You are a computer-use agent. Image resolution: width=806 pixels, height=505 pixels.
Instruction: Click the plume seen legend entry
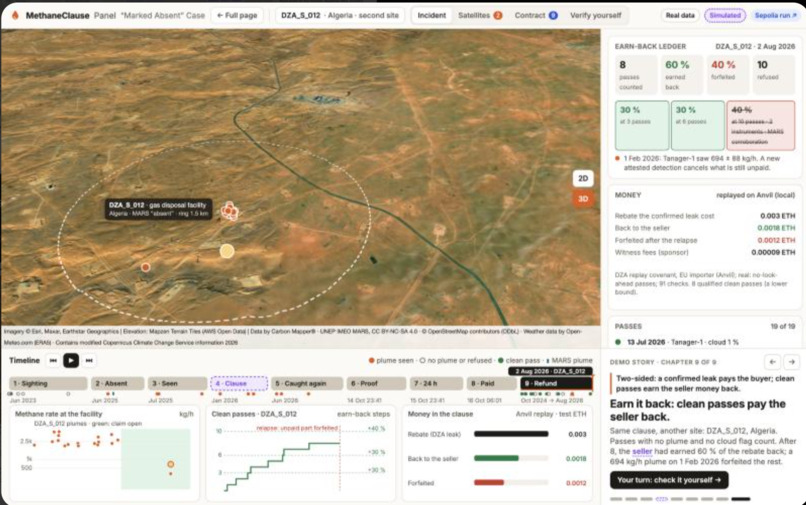[x=390, y=360]
